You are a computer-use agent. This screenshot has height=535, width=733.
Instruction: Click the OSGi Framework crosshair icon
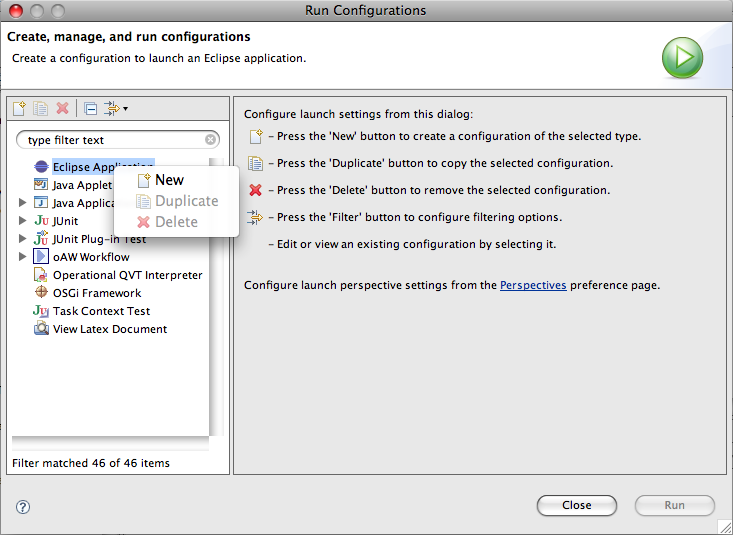click(x=41, y=292)
